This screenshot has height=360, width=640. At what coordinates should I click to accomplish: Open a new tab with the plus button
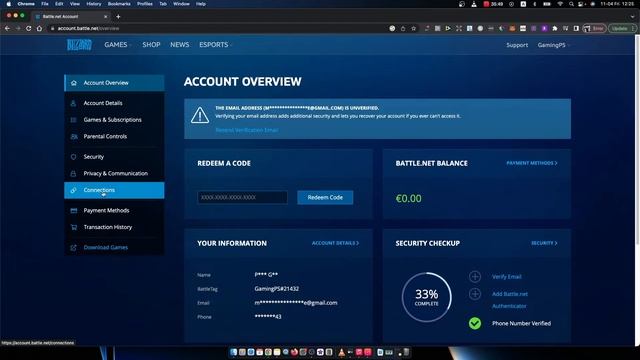tap(118, 17)
